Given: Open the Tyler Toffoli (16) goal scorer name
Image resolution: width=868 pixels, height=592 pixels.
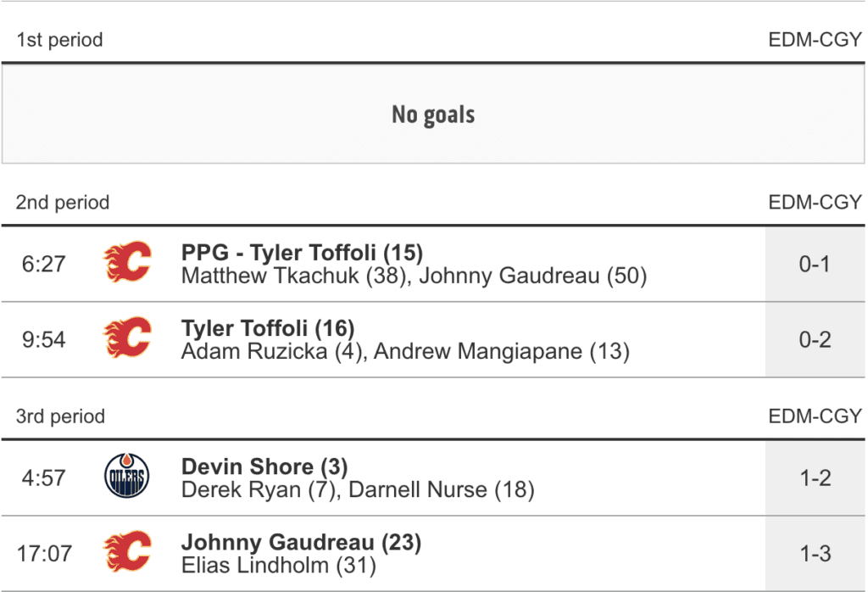Looking at the screenshot, I should tap(268, 328).
